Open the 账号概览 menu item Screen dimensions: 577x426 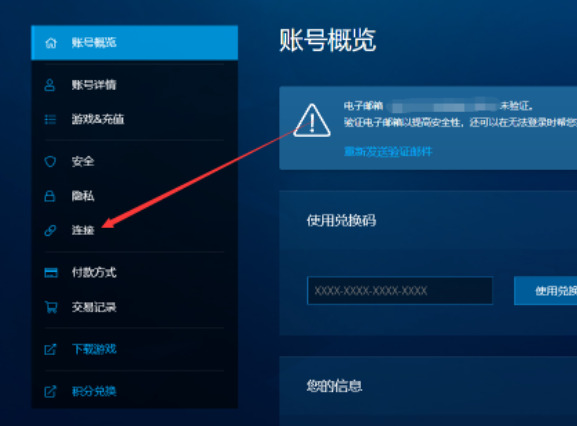tap(134, 43)
